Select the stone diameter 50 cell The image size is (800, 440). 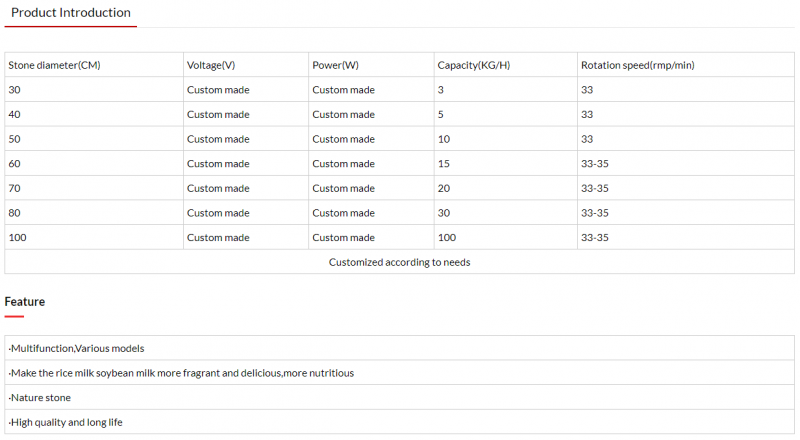click(14, 139)
